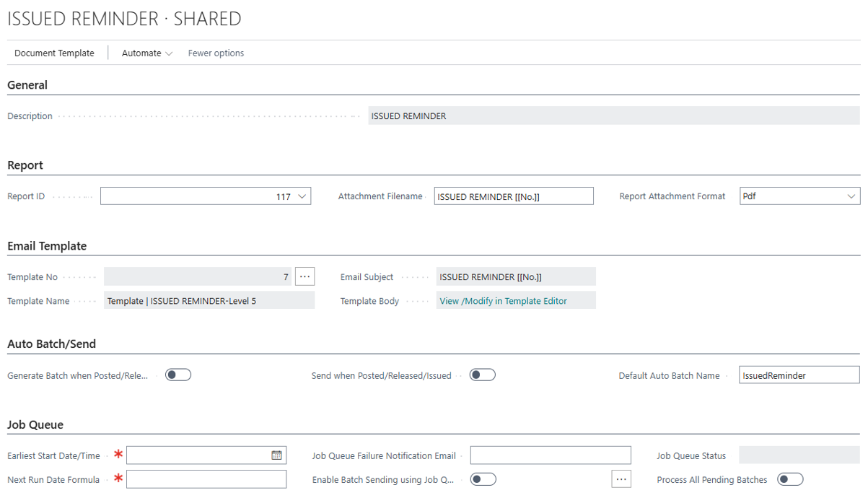This screenshot has height=498, width=868.
Task: Collapse the Email Template section
Action: click(46, 246)
